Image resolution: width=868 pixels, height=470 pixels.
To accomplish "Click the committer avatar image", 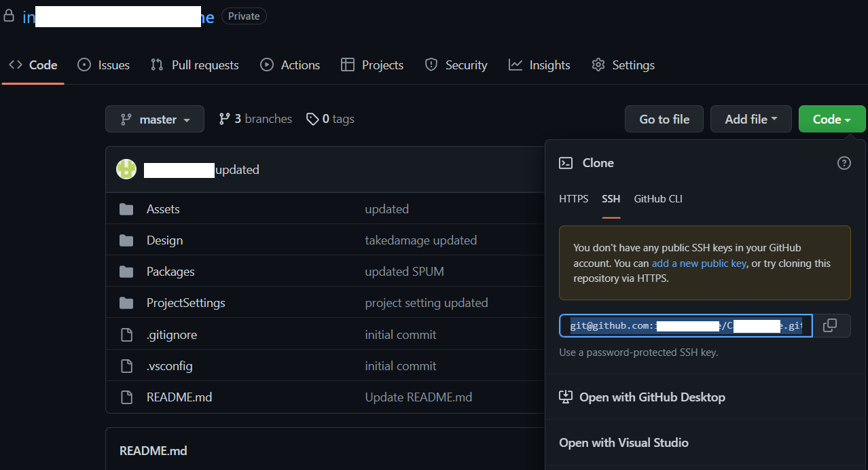I will click(x=126, y=169).
